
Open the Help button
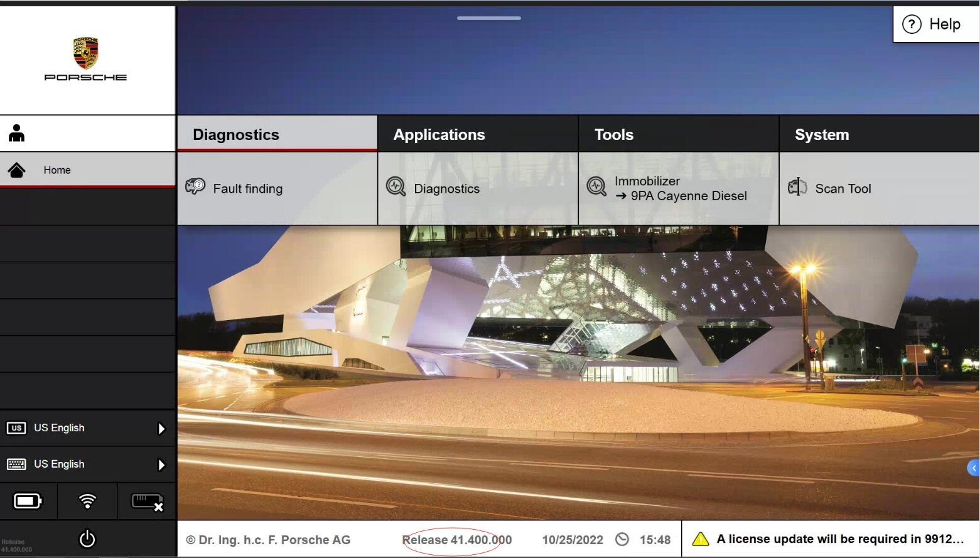935,24
